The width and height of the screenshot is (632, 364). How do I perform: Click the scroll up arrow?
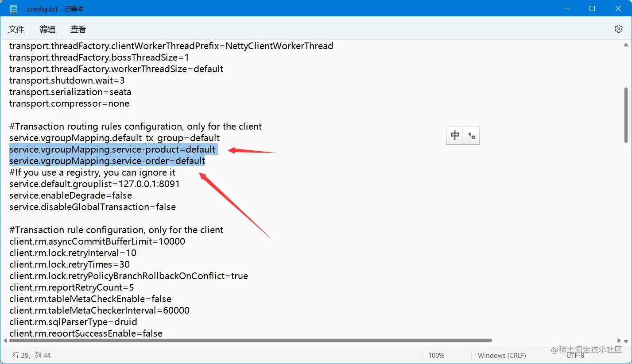626,45
